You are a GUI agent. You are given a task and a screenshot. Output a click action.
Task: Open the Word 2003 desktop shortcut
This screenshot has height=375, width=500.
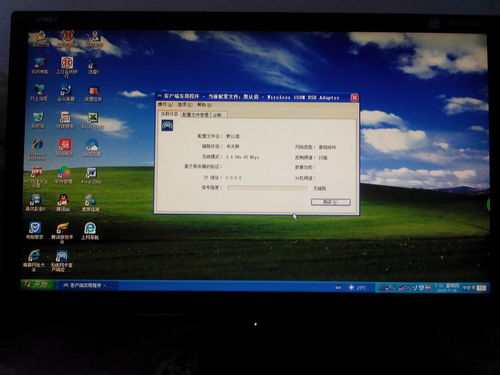[91, 176]
